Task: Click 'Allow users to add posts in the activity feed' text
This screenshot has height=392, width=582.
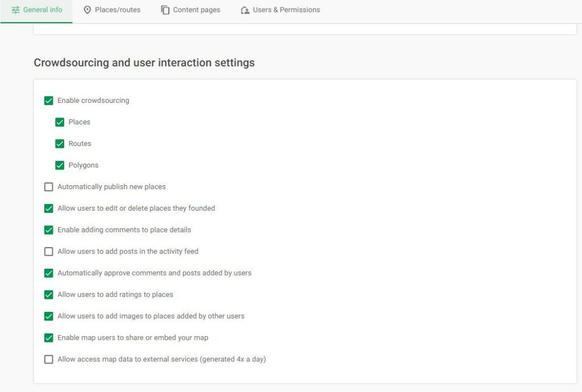Action: click(128, 252)
